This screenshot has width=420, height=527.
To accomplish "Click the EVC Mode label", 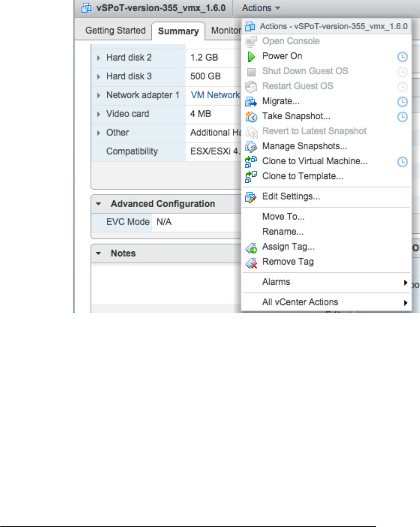I will tap(128, 222).
